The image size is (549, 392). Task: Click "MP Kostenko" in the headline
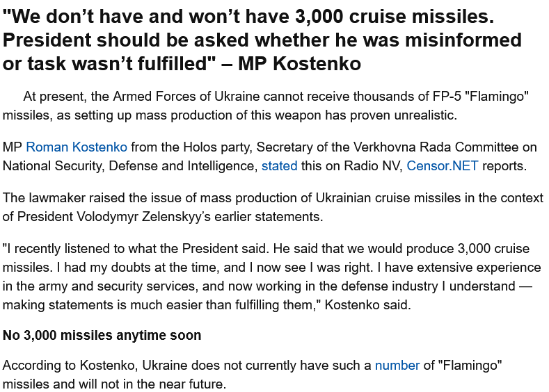[x=300, y=64]
